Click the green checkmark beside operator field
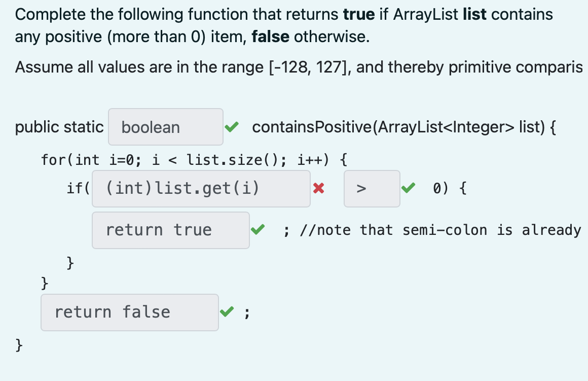Screen dimensions: 588x381 (409, 188)
